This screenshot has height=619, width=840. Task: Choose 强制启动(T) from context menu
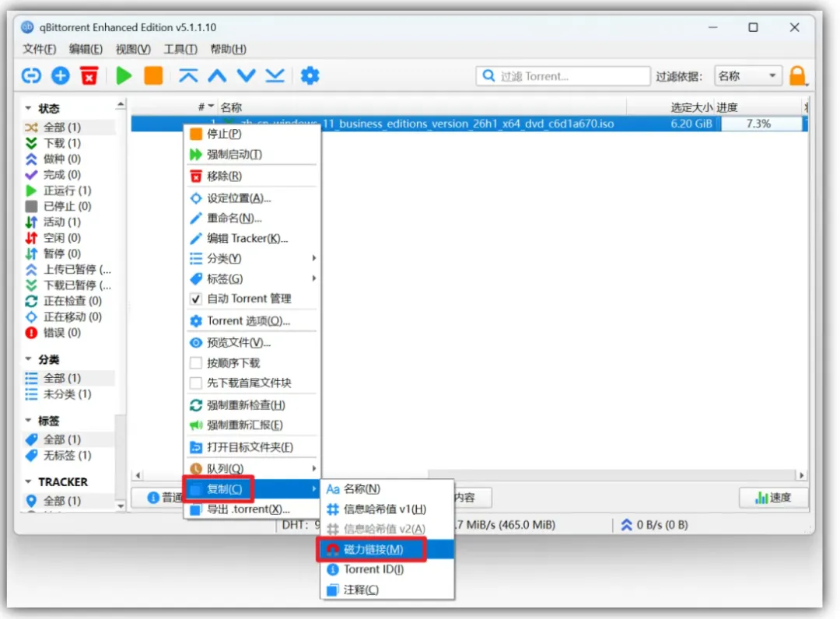pyautogui.click(x=251, y=155)
